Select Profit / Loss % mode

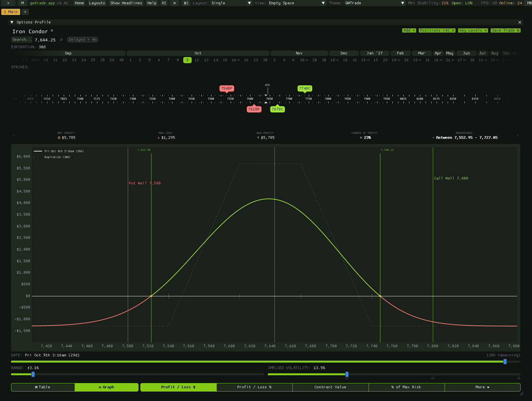(x=254, y=387)
